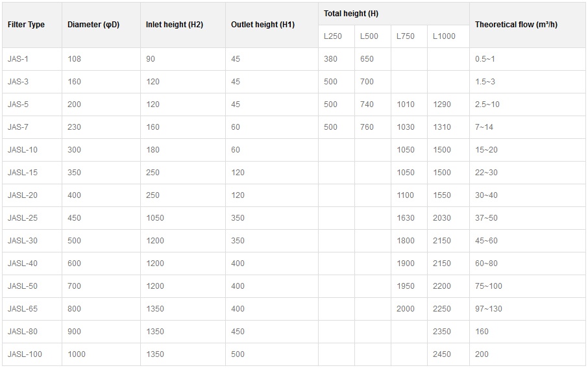Select the JASL-100 row label

click(23, 354)
